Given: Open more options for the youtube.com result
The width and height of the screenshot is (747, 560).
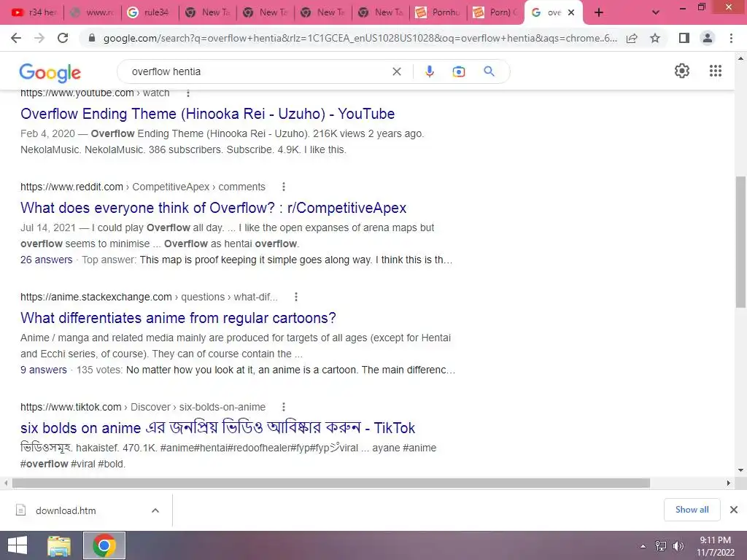Looking at the screenshot, I should pyautogui.click(x=188, y=93).
